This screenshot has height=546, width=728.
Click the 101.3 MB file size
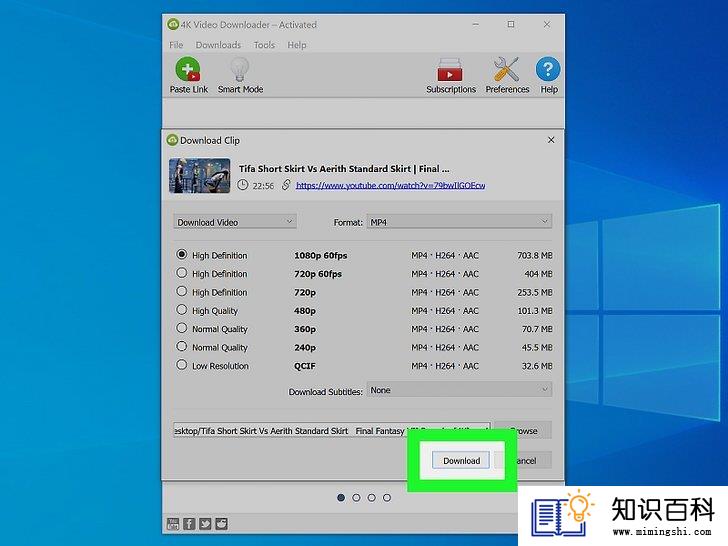click(535, 311)
